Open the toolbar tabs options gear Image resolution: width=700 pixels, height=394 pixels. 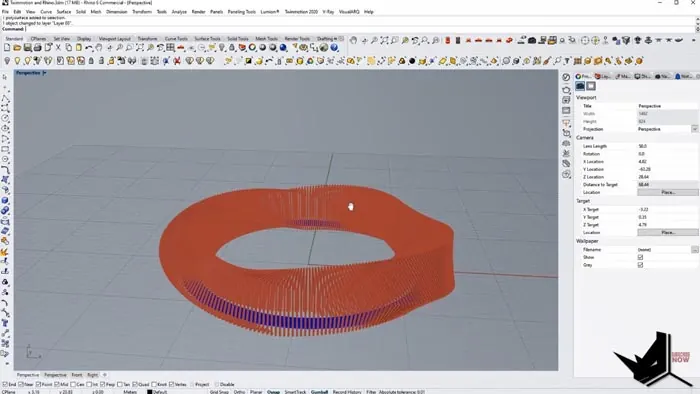click(341, 39)
